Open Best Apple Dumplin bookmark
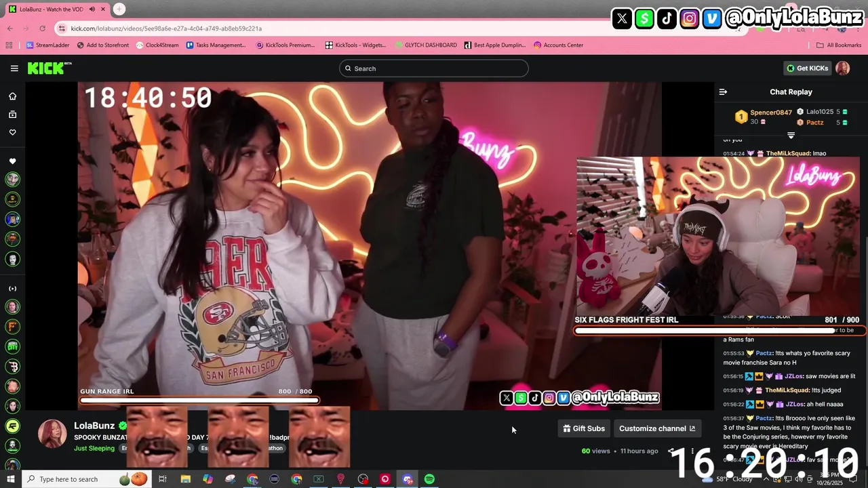 (x=495, y=45)
